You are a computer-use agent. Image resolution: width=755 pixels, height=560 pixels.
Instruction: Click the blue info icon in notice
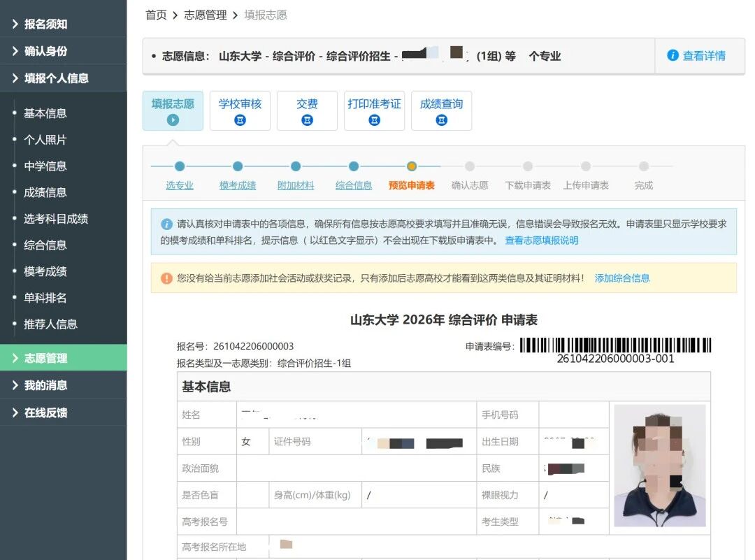pos(166,224)
